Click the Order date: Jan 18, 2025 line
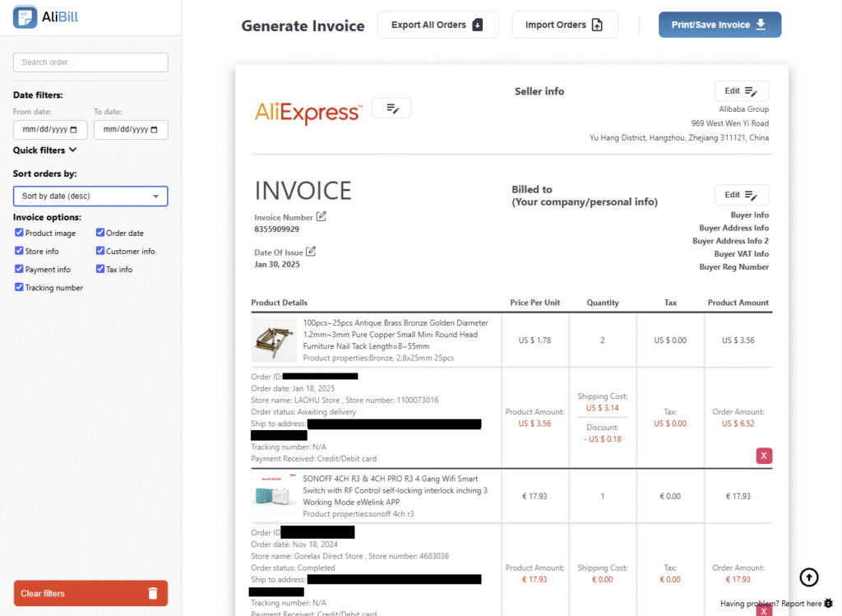 (x=293, y=388)
